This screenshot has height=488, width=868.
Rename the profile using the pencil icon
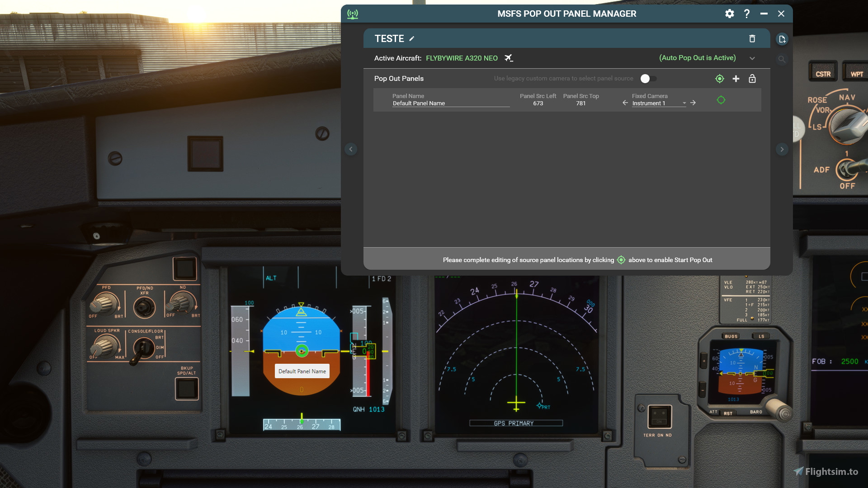coord(411,39)
